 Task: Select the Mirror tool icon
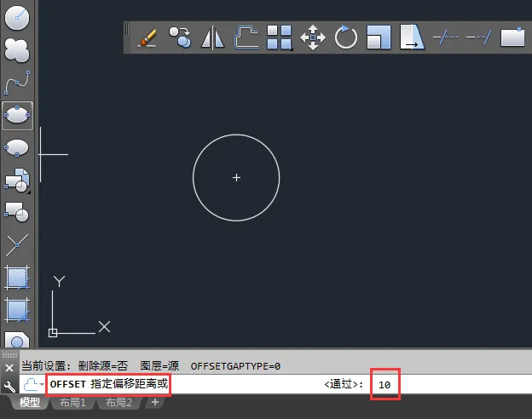click(213, 37)
